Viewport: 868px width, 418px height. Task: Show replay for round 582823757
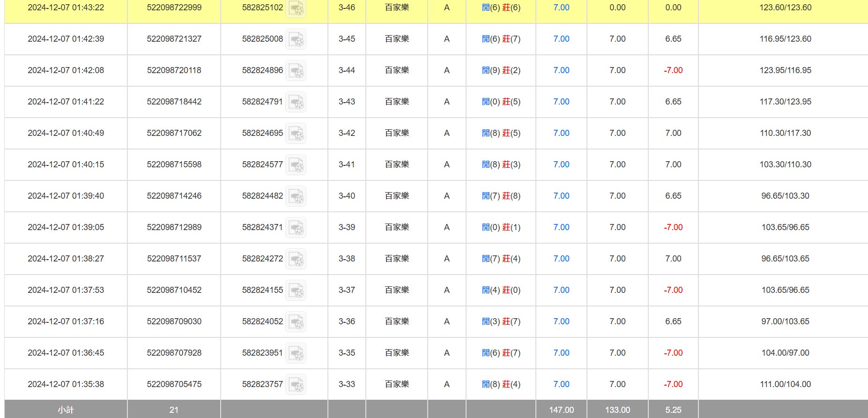tap(296, 385)
